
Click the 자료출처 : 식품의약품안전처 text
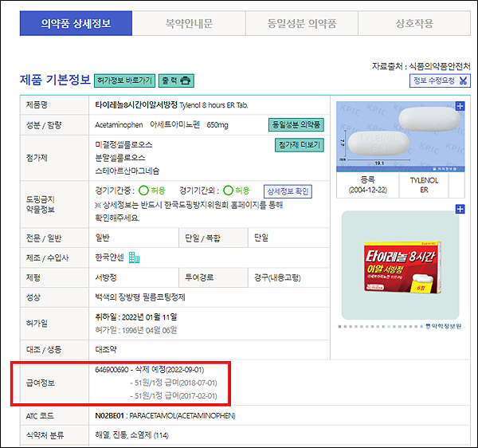click(x=421, y=66)
